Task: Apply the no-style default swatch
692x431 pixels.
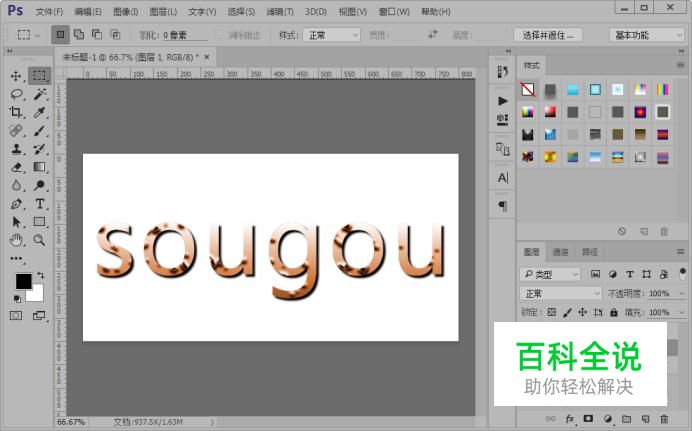Action: click(527, 89)
